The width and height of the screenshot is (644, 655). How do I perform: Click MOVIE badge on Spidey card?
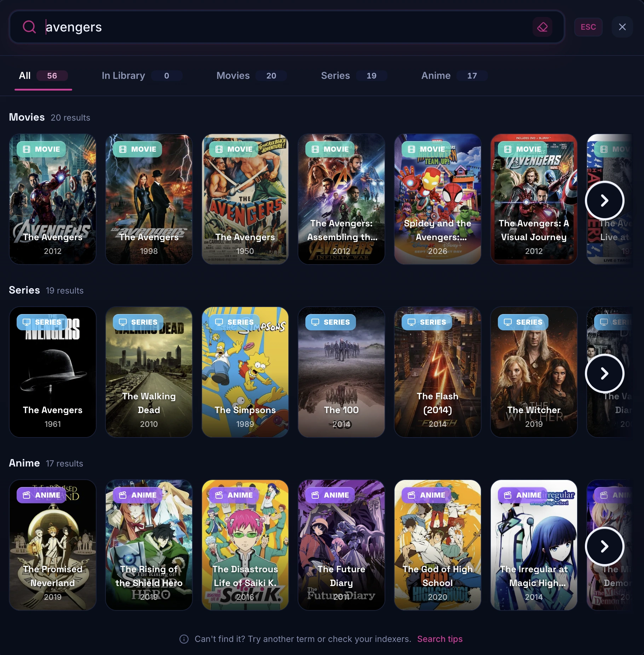[426, 149]
